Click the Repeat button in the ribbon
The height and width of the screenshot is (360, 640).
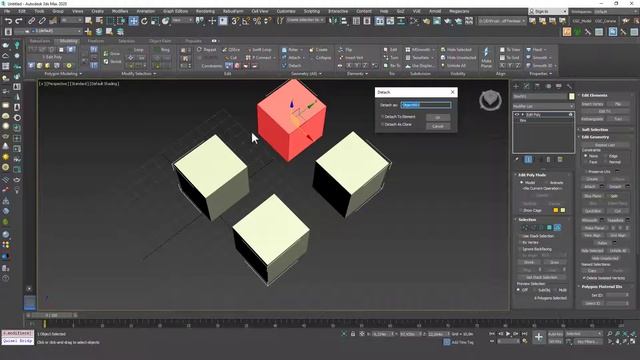[207, 50]
